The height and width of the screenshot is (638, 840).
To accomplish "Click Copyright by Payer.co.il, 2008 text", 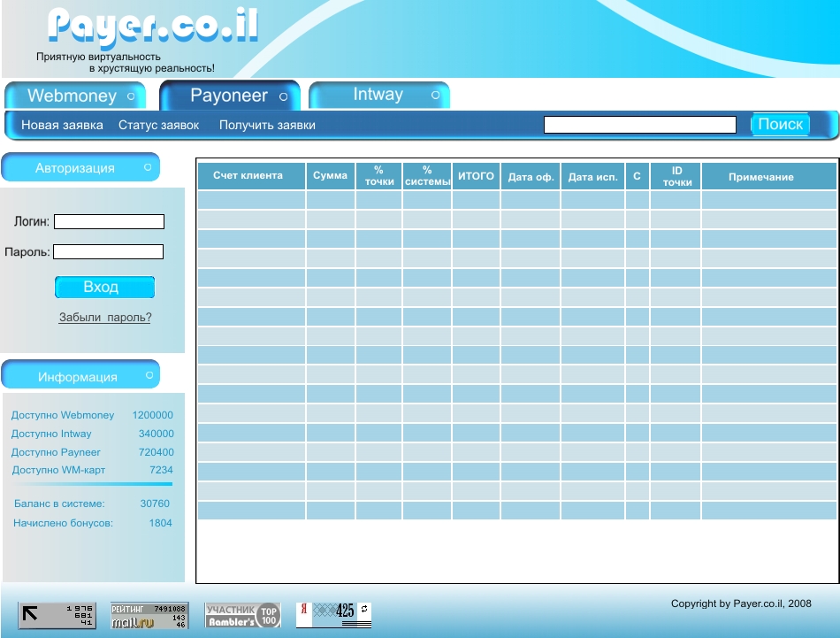I will tap(741, 603).
